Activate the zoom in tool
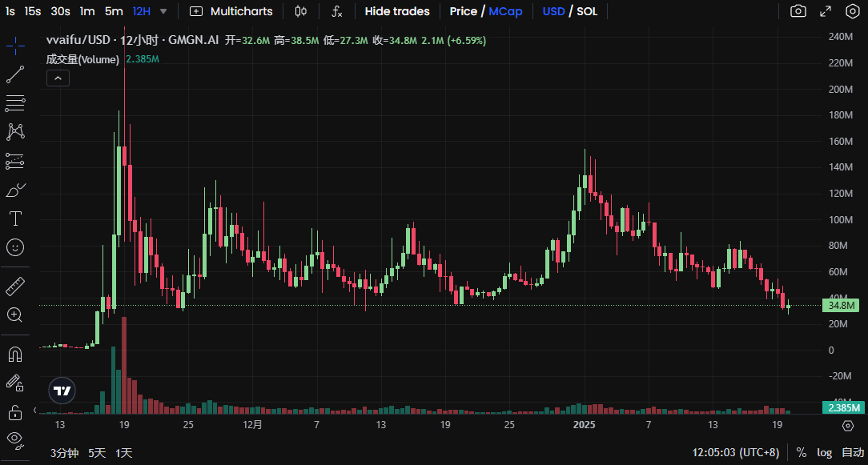Image resolution: width=868 pixels, height=465 pixels. pyautogui.click(x=15, y=315)
